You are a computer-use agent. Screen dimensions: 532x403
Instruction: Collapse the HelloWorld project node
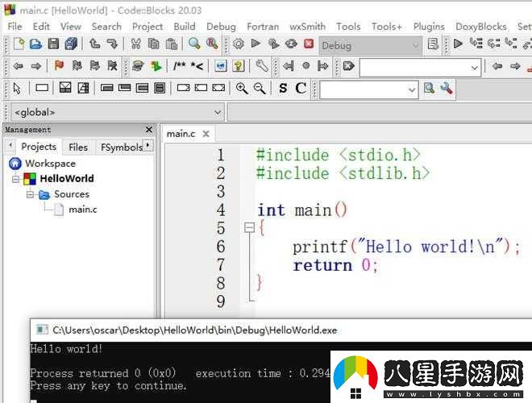[15, 179]
